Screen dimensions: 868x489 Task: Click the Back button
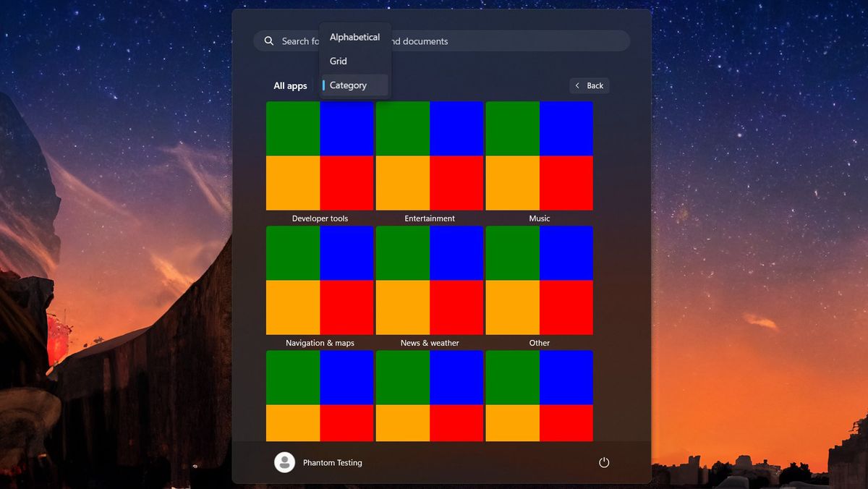tap(589, 85)
